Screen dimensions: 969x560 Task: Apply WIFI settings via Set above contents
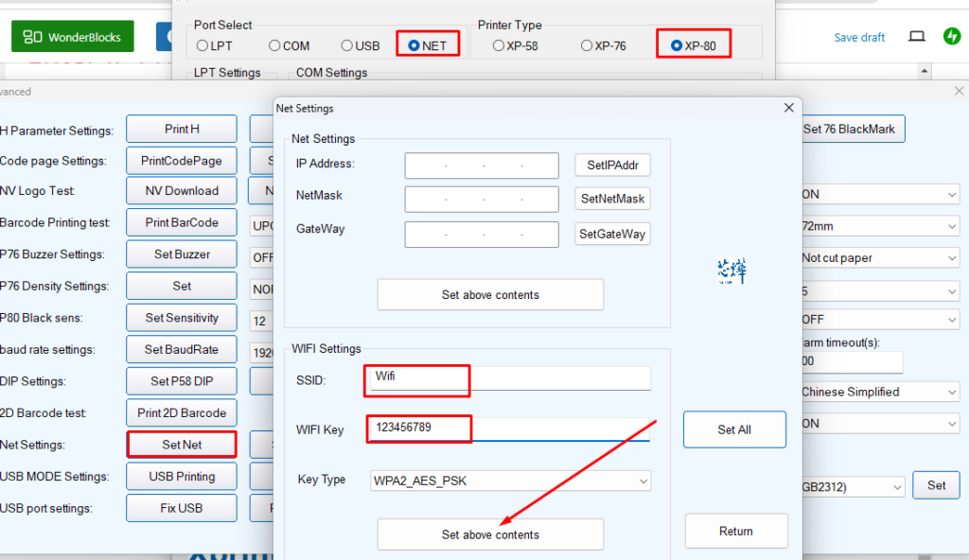pyautogui.click(x=489, y=534)
